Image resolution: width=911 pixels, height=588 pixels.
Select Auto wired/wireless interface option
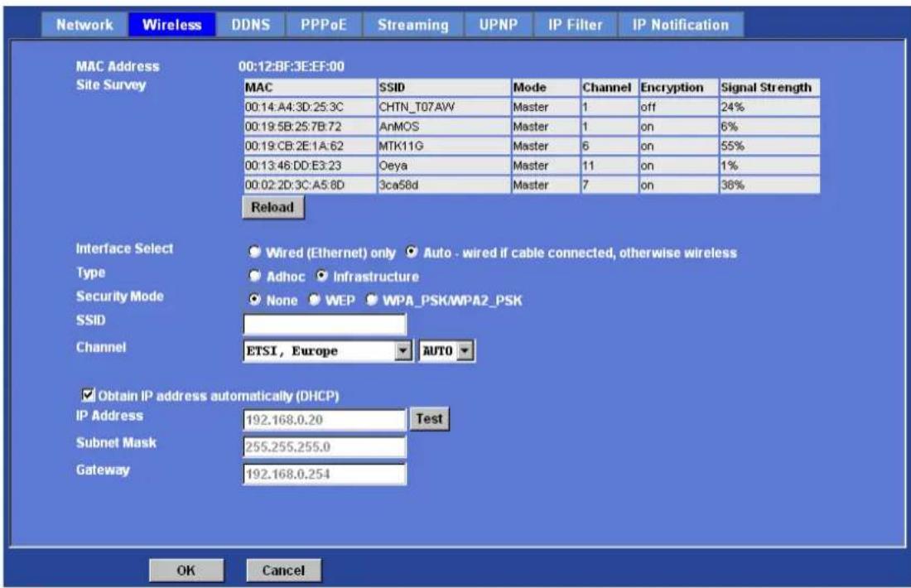pyautogui.click(x=412, y=252)
